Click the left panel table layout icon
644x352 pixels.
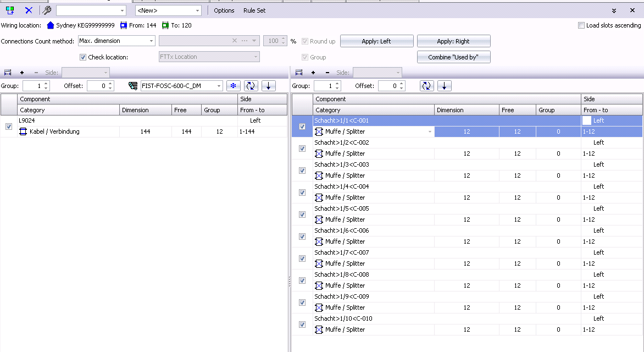tap(8, 73)
